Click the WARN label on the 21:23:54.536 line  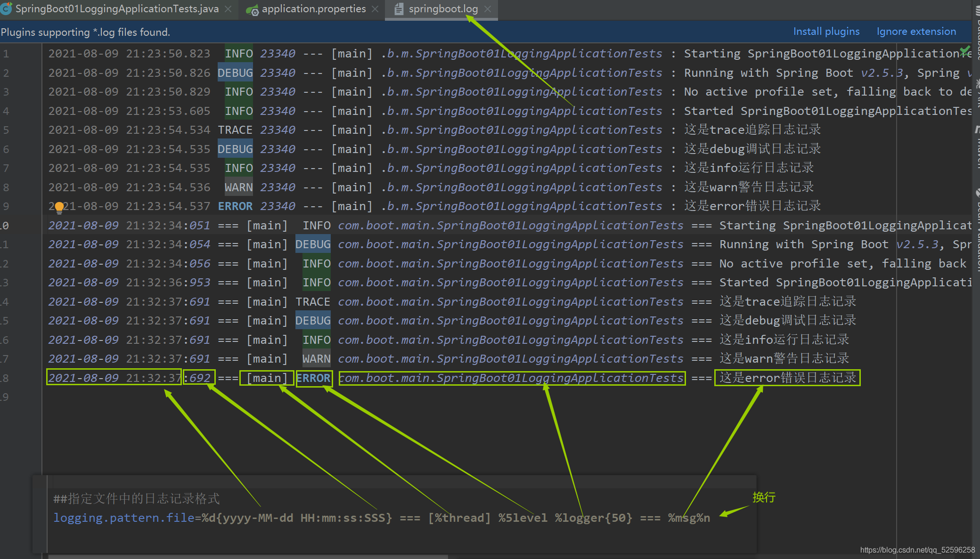tap(238, 187)
